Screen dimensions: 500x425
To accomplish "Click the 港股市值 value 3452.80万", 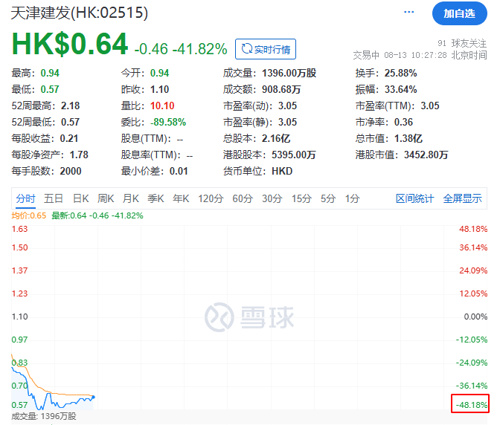I will coord(426,155).
